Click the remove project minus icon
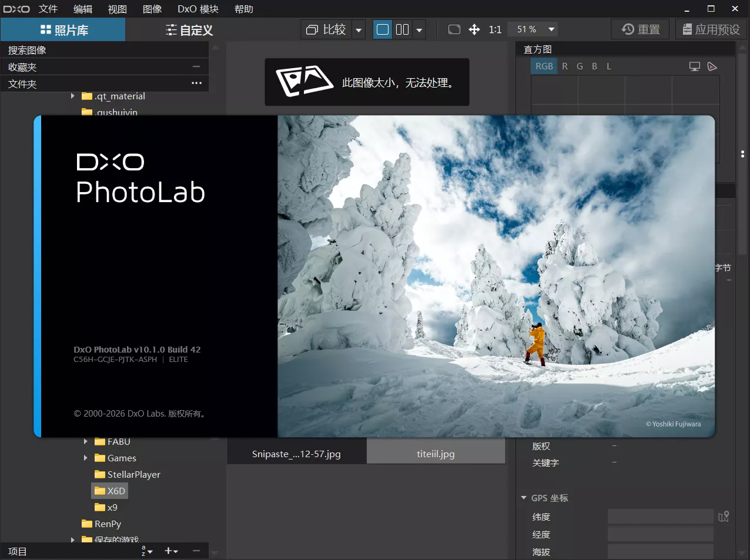The width and height of the screenshot is (750, 560). point(196,551)
